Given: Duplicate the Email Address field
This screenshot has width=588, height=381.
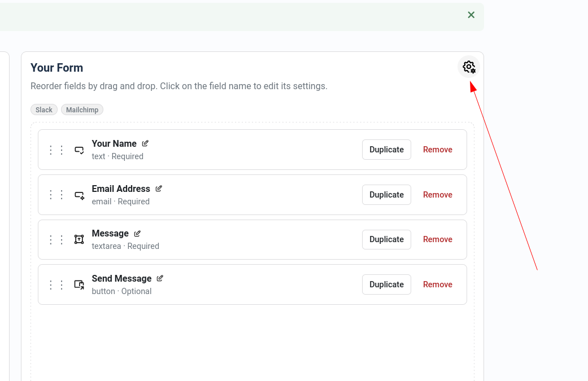Looking at the screenshot, I should (386, 195).
